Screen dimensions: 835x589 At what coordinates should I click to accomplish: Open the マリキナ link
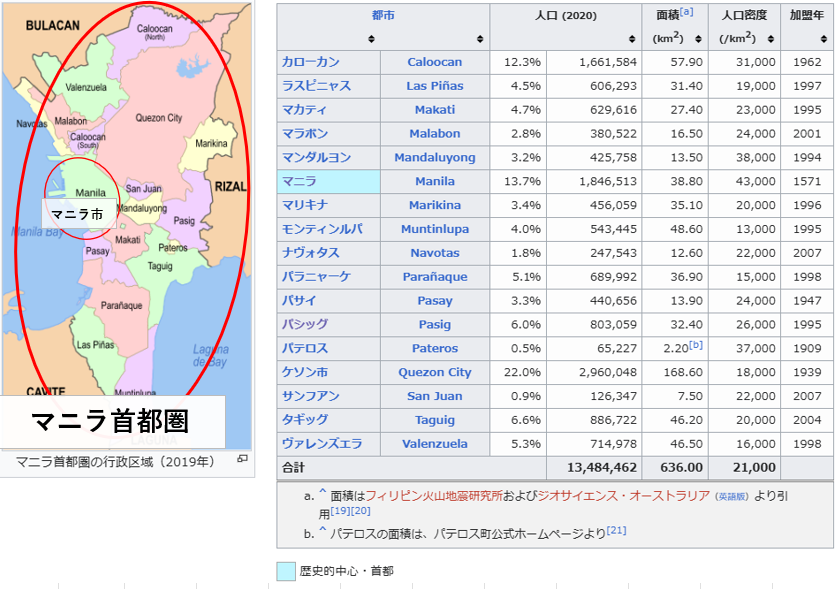point(305,205)
